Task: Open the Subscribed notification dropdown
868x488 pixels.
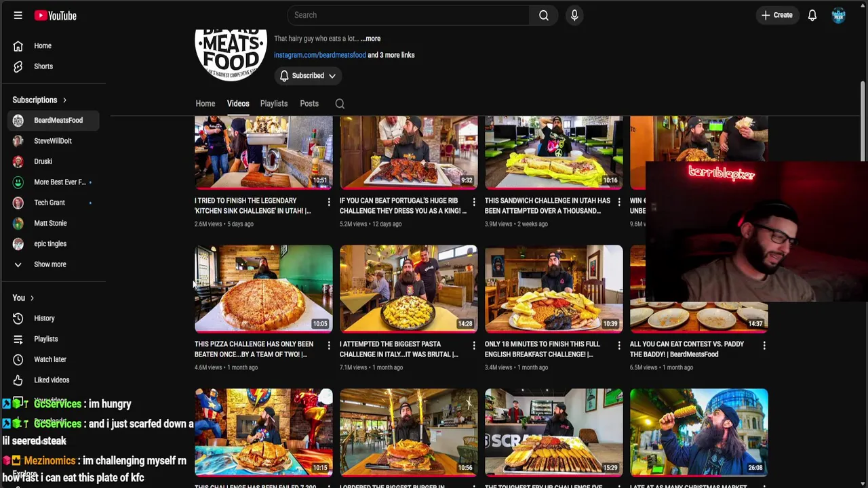Action: click(x=308, y=76)
